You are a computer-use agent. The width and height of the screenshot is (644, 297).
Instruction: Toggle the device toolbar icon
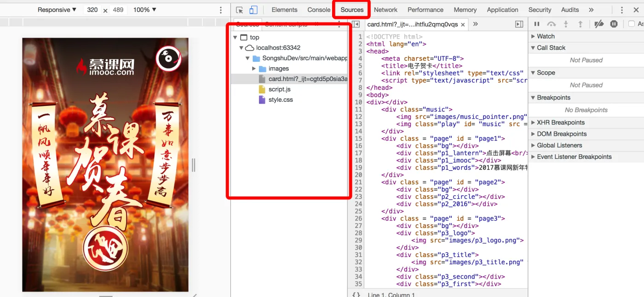click(x=253, y=10)
